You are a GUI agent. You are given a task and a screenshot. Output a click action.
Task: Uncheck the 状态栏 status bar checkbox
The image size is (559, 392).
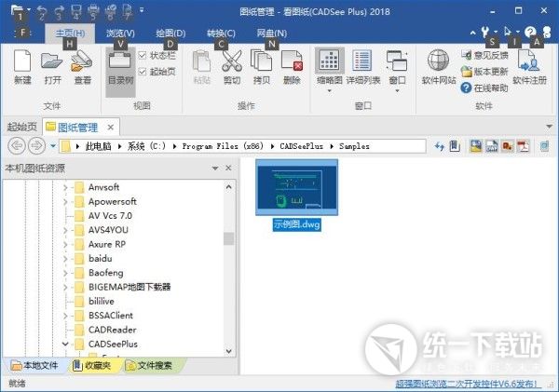pos(143,56)
